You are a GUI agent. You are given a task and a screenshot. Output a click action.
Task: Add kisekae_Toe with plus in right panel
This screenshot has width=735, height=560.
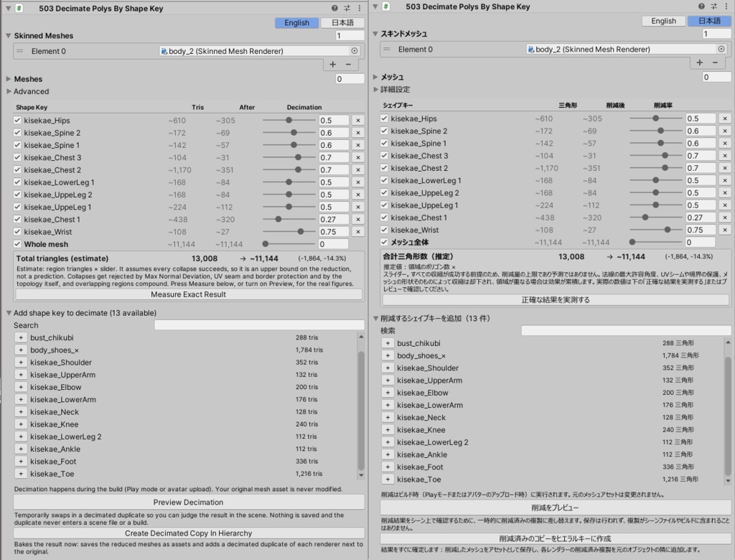click(388, 479)
